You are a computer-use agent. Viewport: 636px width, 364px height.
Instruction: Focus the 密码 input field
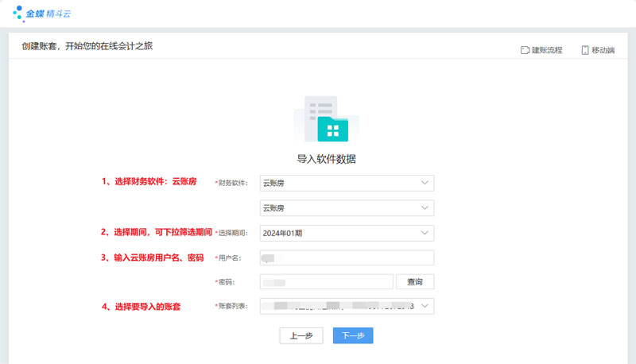coord(327,281)
